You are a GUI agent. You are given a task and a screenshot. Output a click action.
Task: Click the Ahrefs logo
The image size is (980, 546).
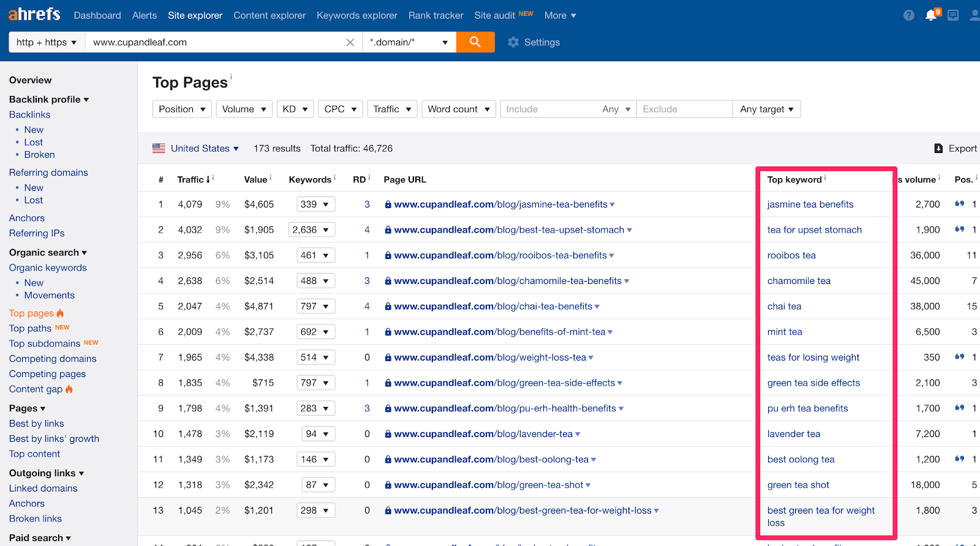34,14
